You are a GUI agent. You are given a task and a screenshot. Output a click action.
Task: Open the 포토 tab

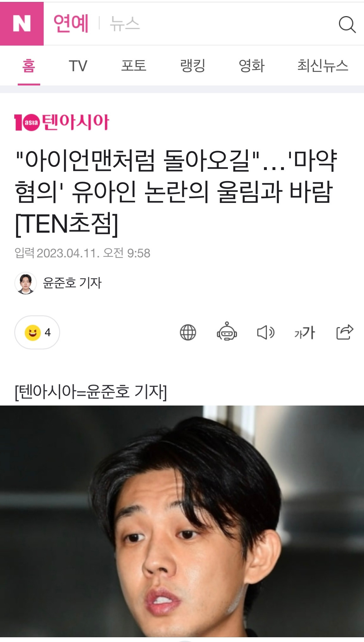[x=134, y=66]
